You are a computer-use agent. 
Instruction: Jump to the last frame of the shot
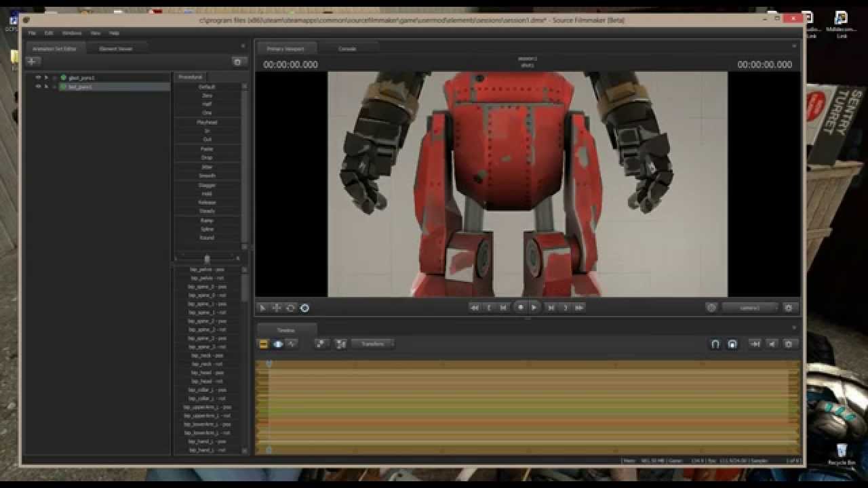579,307
